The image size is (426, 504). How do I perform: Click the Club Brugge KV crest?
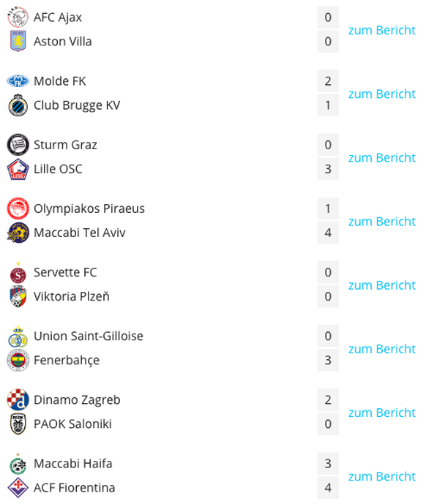coord(18,105)
